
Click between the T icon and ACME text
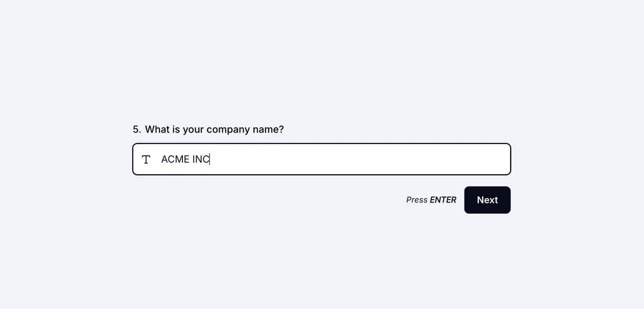pyautogui.click(x=155, y=159)
